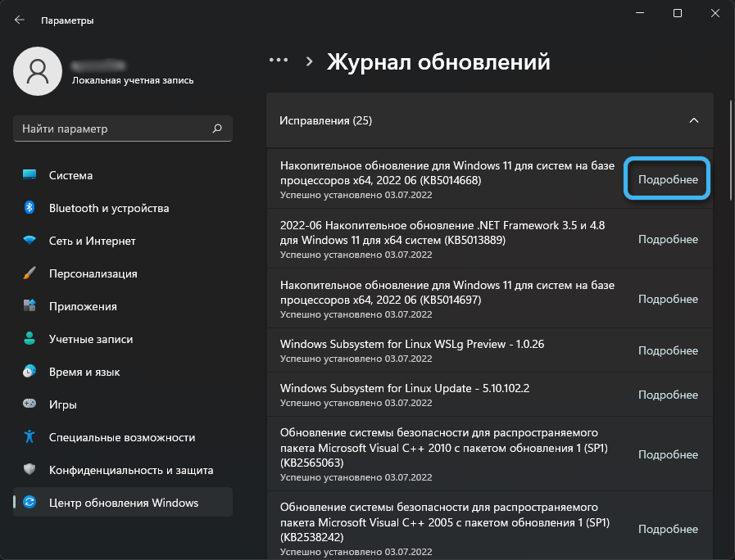The width and height of the screenshot is (735, 560).
Task: Select the Bluetooth и устройства icon
Action: point(29,208)
